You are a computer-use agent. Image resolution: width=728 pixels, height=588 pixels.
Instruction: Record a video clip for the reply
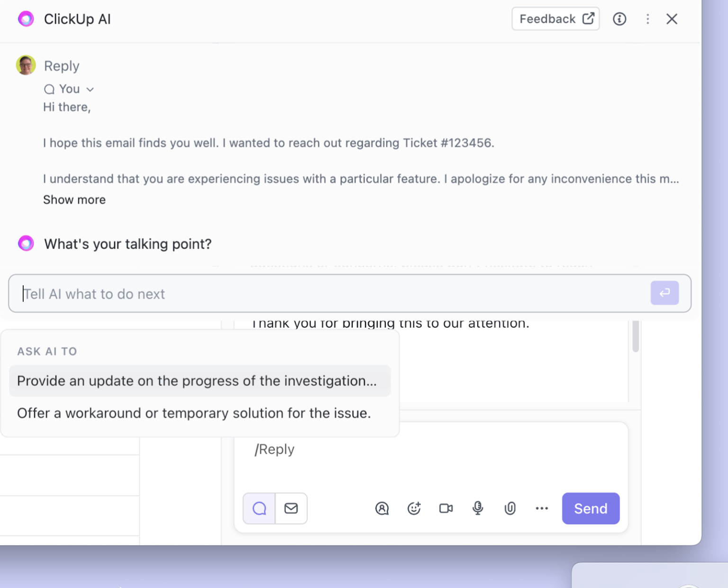coord(446,508)
